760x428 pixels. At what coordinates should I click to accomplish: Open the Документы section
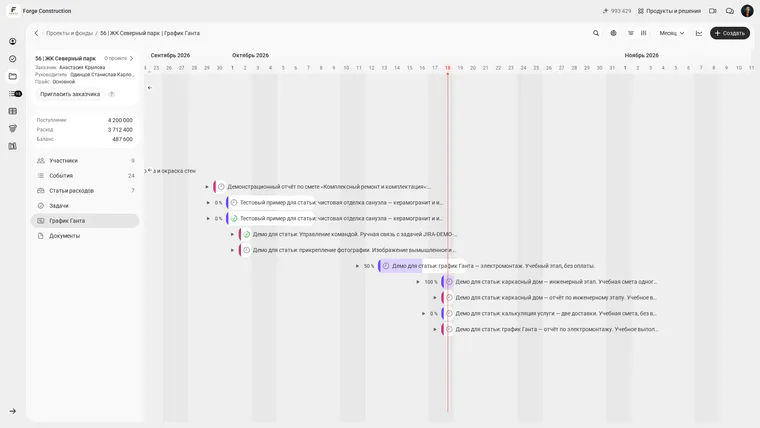tap(85, 236)
